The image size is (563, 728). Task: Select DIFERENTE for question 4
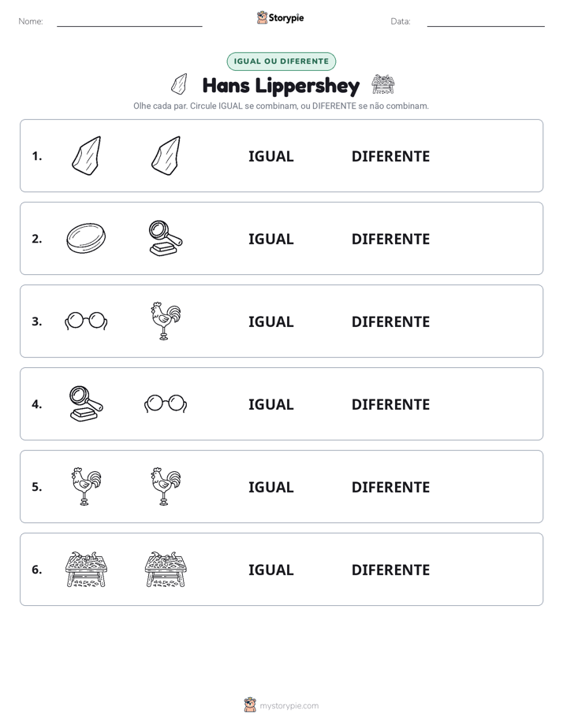pos(390,404)
